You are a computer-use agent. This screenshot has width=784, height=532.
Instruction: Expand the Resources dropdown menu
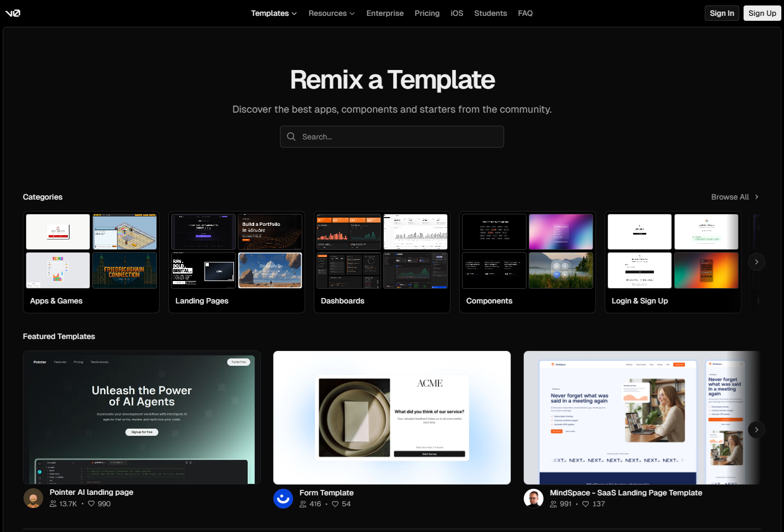point(331,13)
